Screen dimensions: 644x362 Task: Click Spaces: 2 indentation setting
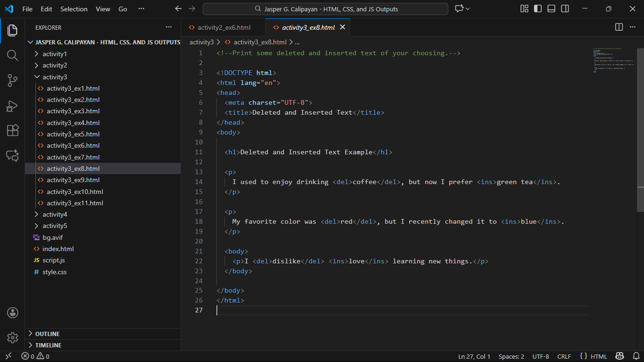(x=511, y=356)
